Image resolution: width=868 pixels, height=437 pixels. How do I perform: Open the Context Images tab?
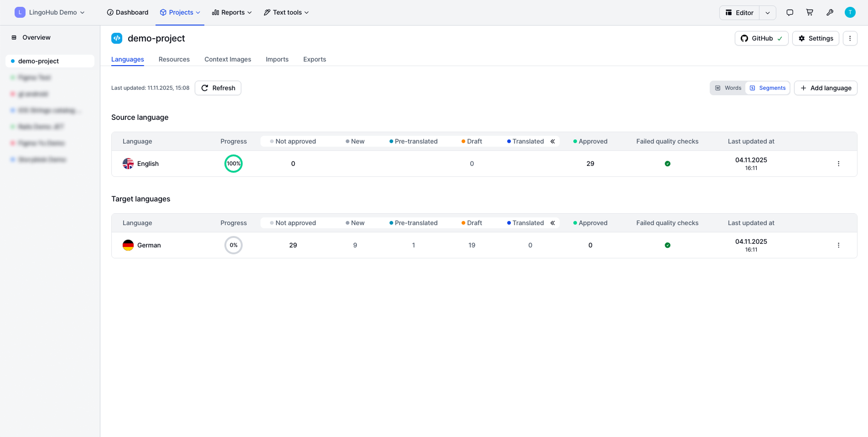228,59
